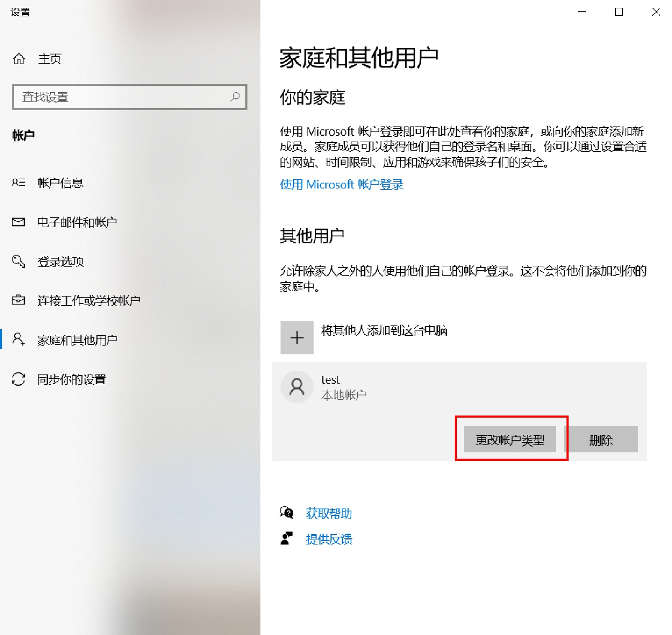Click the home icon beside 主页
Screen dimensions: 672x635
point(19,59)
